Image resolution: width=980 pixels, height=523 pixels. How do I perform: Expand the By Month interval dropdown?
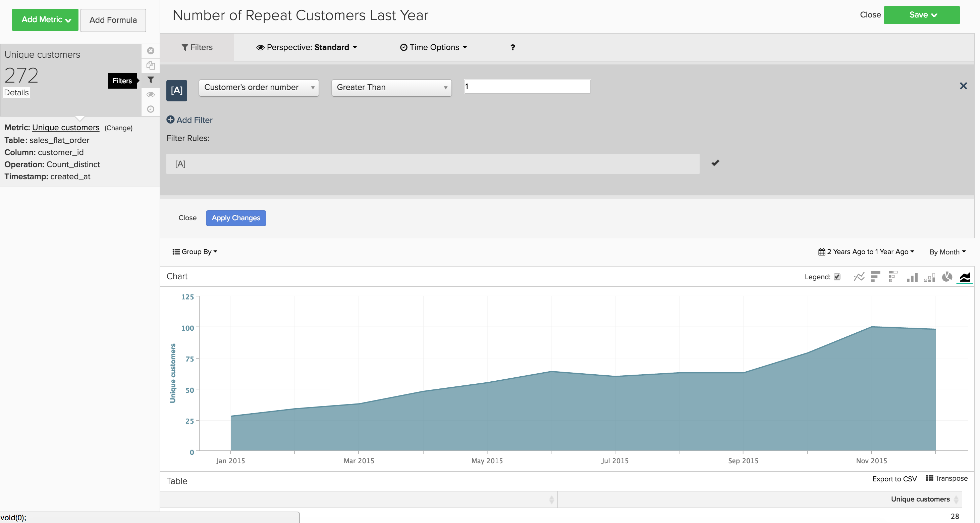pos(947,252)
